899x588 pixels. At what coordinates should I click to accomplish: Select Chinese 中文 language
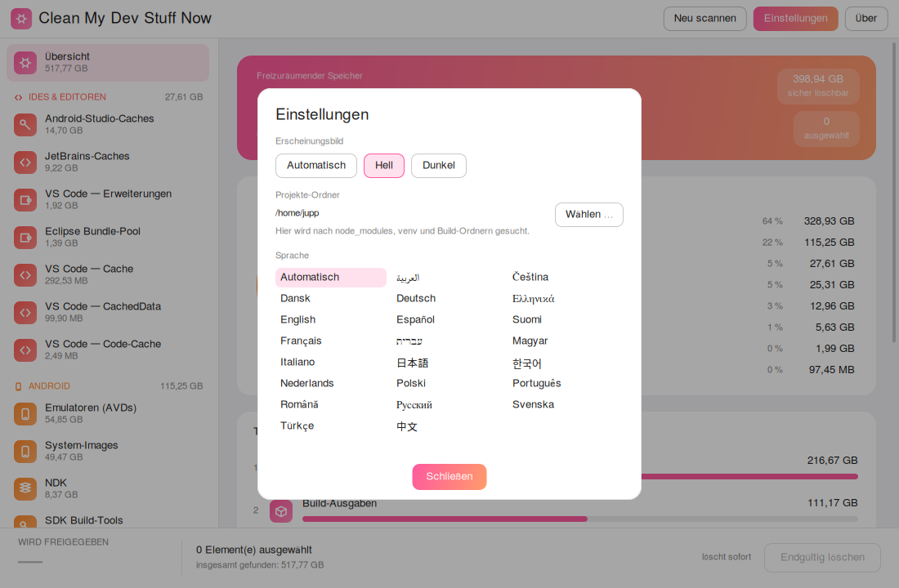[446, 425]
